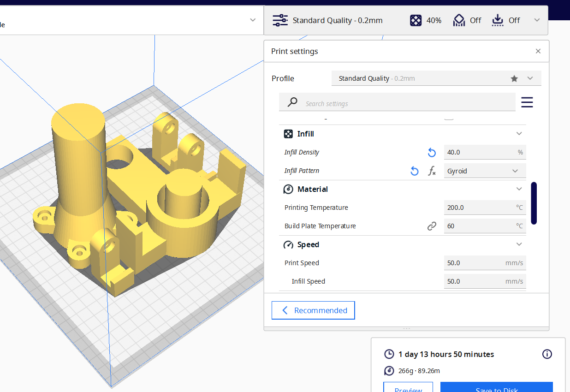Image resolution: width=570 pixels, height=392 pixels.
Task: Click the 266g · 89.26m material estimate
Action: click(x=419, y=371)
